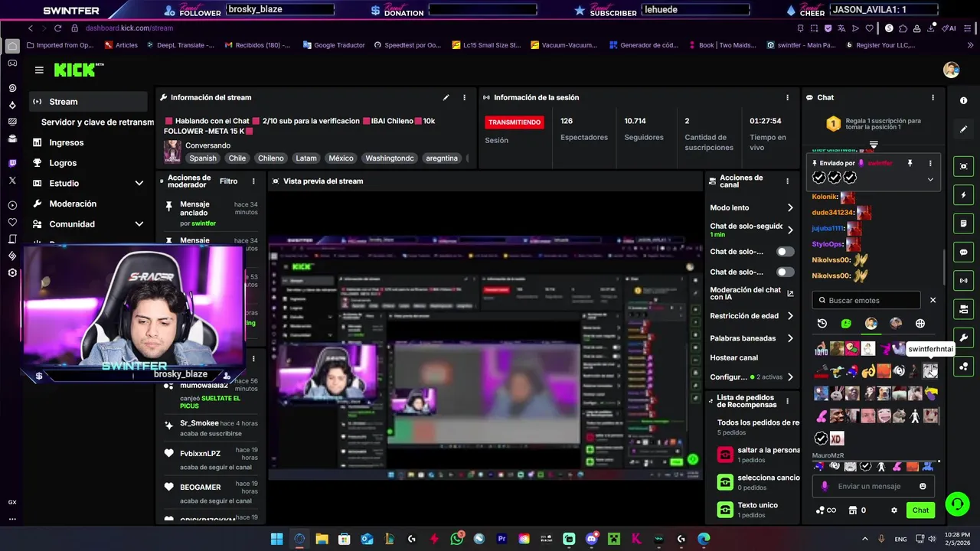Open the broadcast signal widget in the right sidebar

click(x=963, y=280)
